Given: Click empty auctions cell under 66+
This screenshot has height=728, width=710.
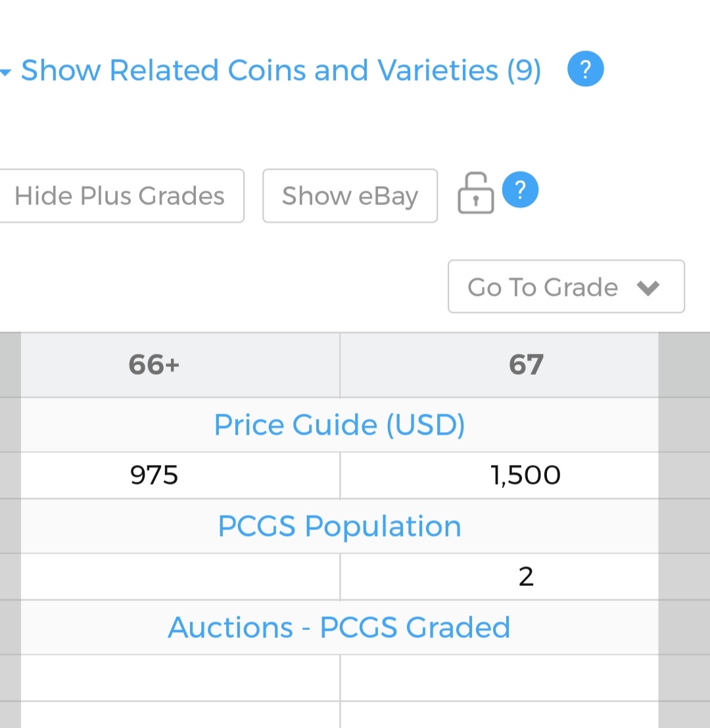Looking at the screenshot, I should pos(180,678).
